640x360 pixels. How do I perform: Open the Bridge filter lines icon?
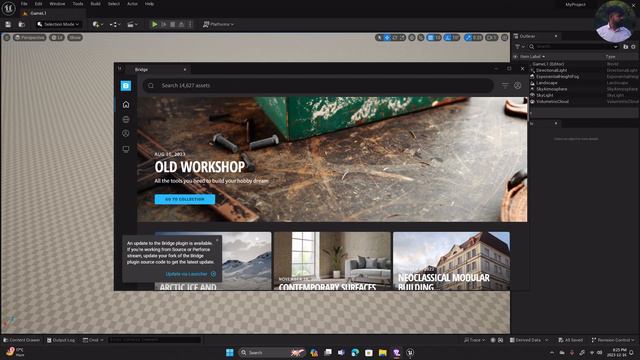coord(505,85)
